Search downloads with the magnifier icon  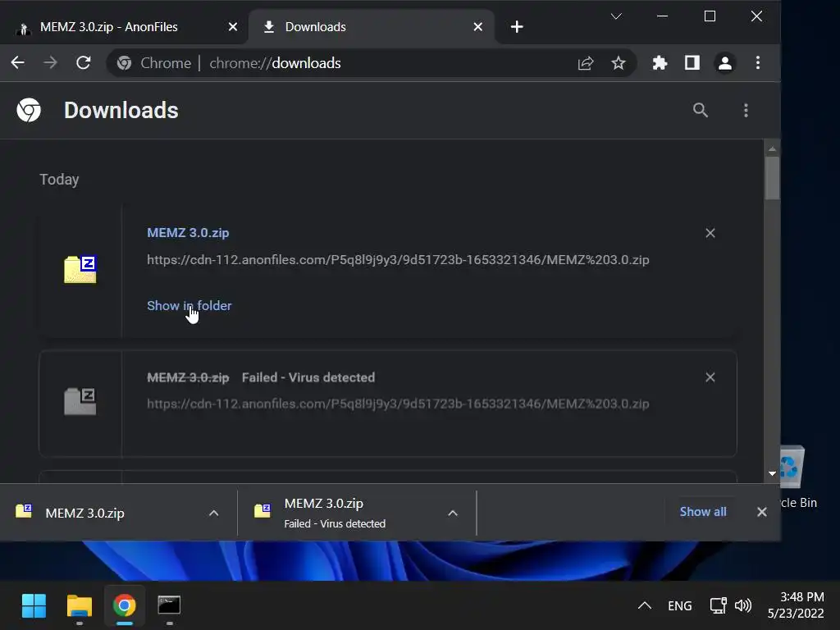coord(701,111)
